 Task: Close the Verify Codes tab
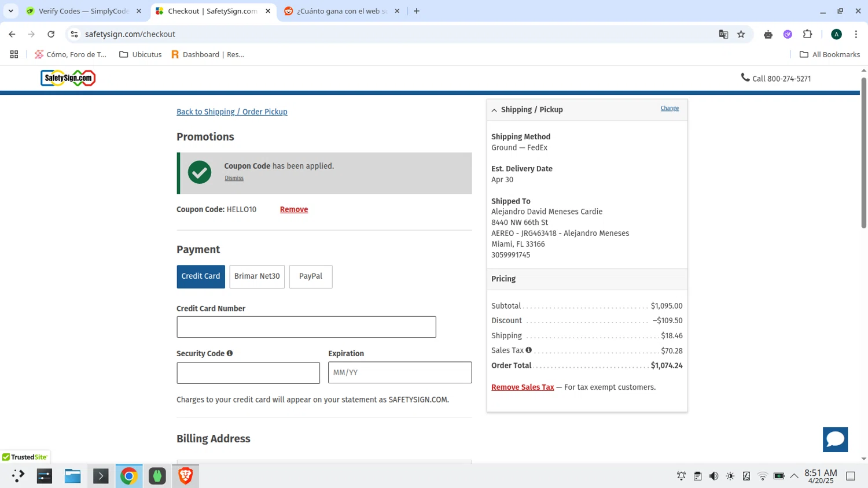139,11
